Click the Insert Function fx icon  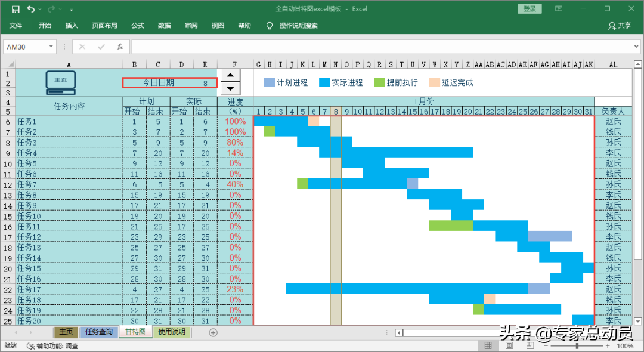click(120, 47)
